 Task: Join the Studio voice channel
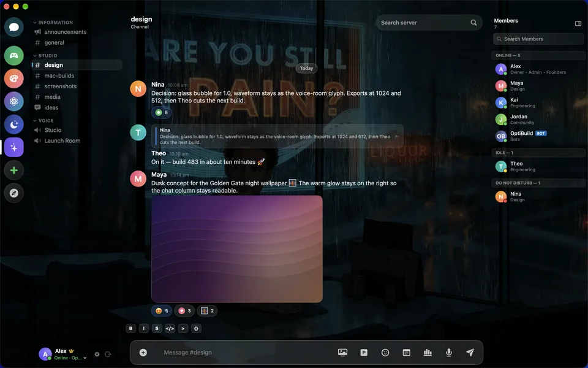click(77, 130)
